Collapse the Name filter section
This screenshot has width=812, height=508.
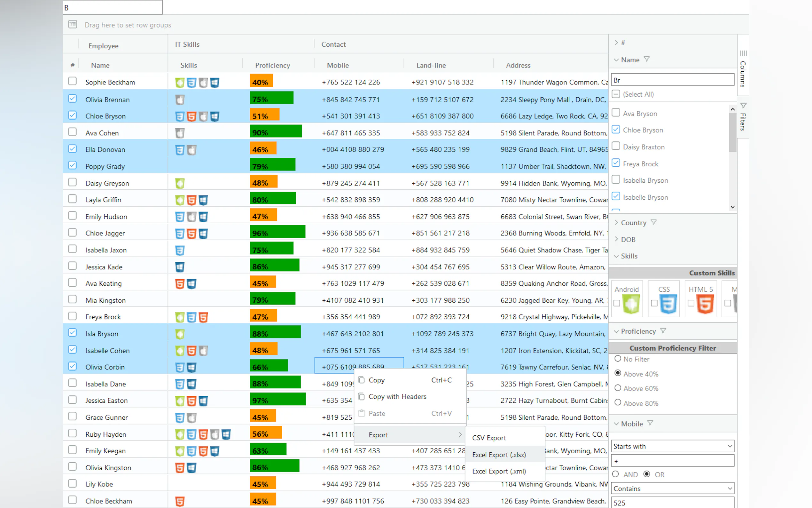point(616,60)
